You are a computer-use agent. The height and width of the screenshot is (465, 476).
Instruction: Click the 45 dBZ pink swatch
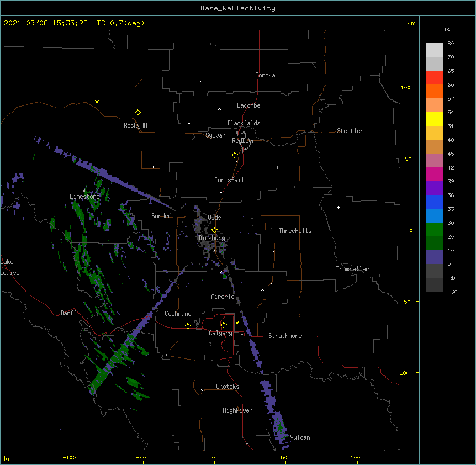pyautogui.click(x=434, y=161)
